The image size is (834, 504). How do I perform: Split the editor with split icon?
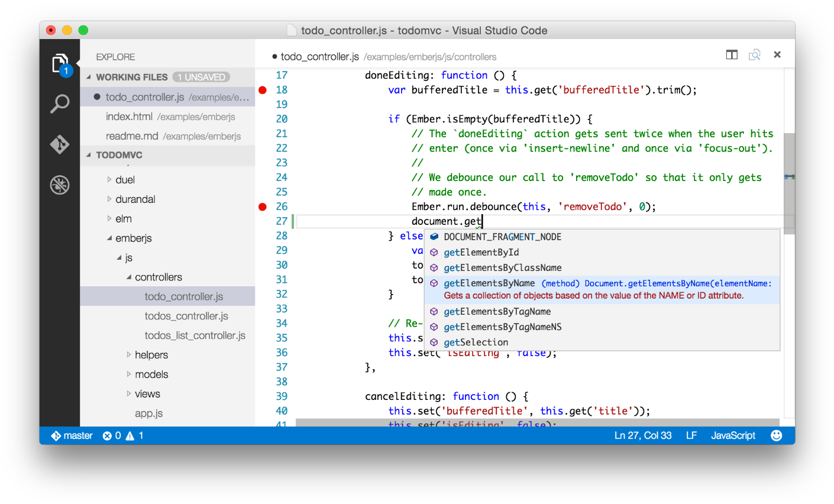coord(732,55)
